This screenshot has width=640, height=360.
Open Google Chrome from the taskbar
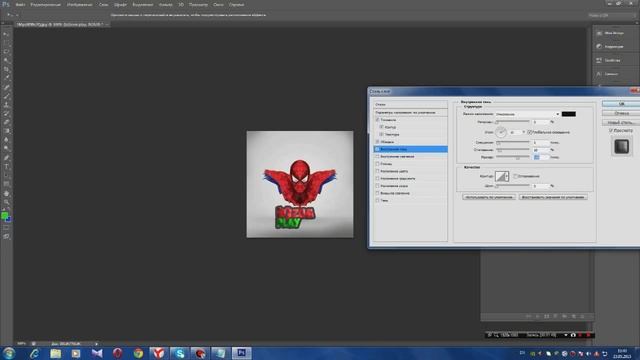pos(138,353)
